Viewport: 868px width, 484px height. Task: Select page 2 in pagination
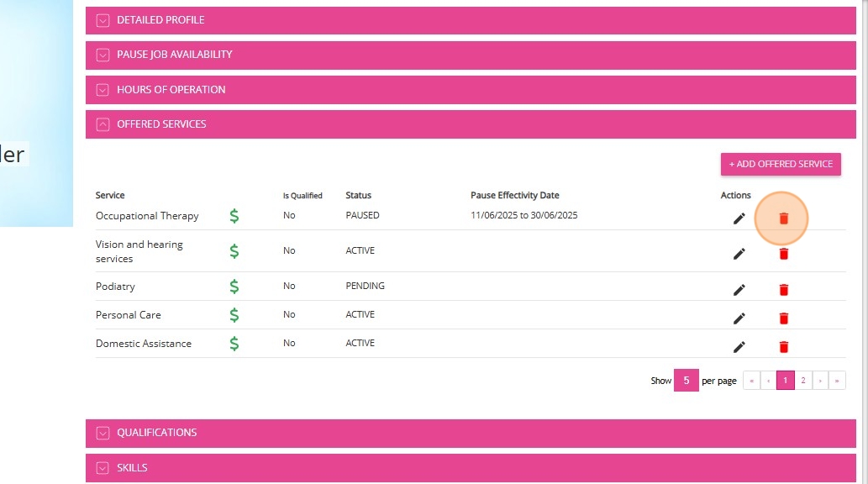pyautogui.click(x=803, y=381)
